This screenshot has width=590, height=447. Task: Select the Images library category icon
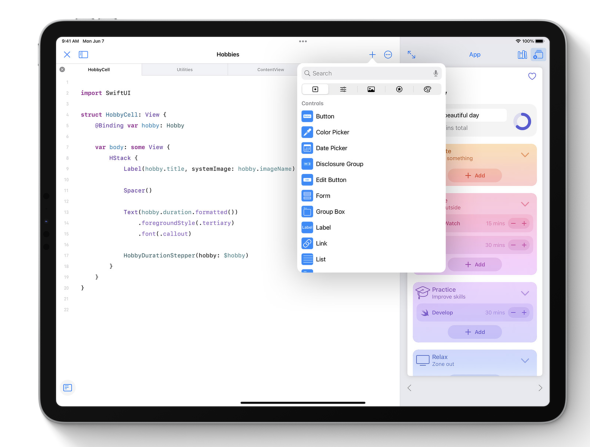click(371, 89)
